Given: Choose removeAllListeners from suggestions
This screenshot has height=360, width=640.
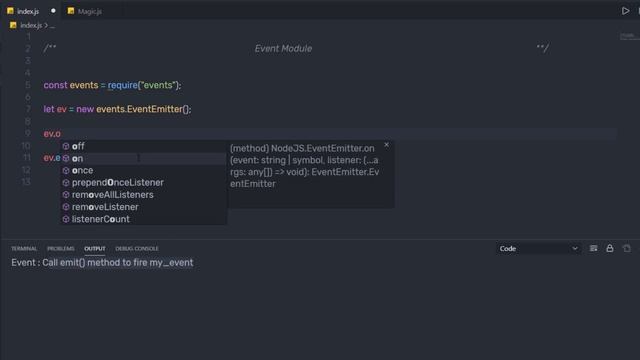Looking at the screenshot, I should (143, 195).
